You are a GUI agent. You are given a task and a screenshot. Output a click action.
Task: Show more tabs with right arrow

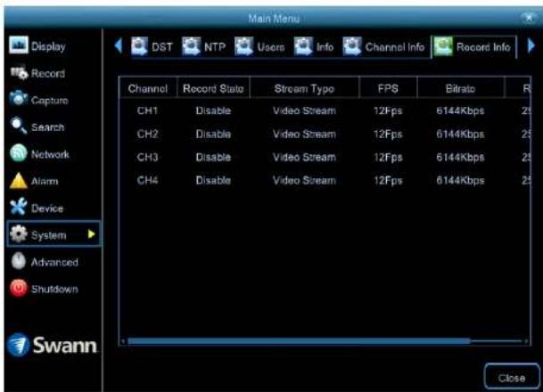pyautogui.click(x=531, y=45)
